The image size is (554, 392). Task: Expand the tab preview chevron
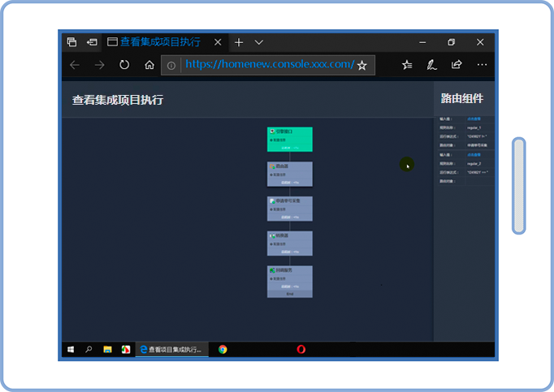[x=259, y=42]
